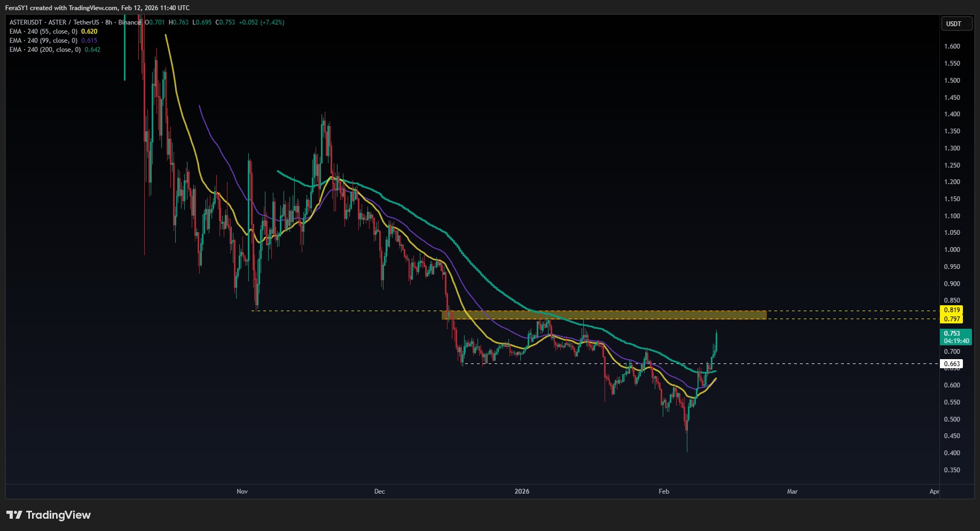
Task: Select the yellow resistance zone rectangle
Action: pyautogui.click(x=603, y=315)
